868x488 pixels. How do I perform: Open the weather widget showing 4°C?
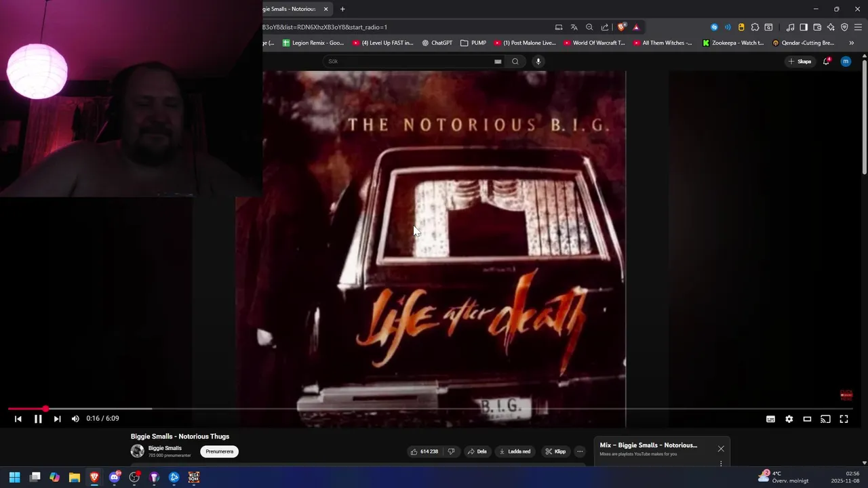click(784, 477)
